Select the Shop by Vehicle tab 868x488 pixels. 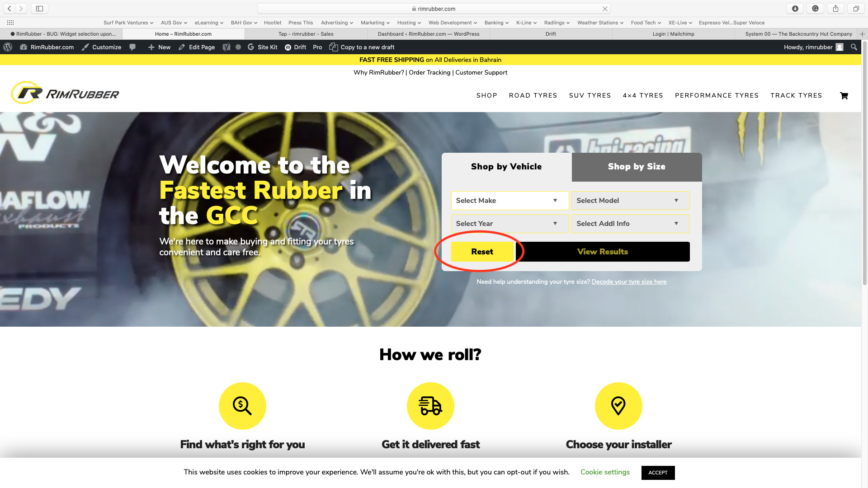click(x=506, y=167)
